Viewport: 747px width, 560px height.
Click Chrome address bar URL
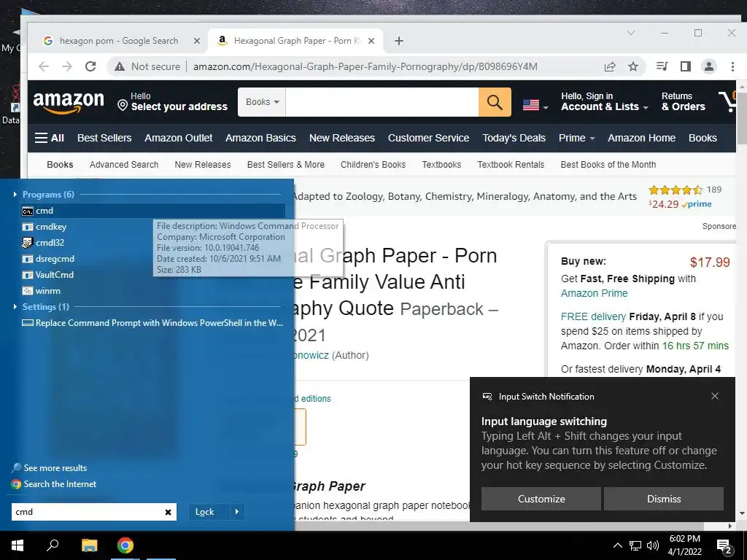click(365, 66)
